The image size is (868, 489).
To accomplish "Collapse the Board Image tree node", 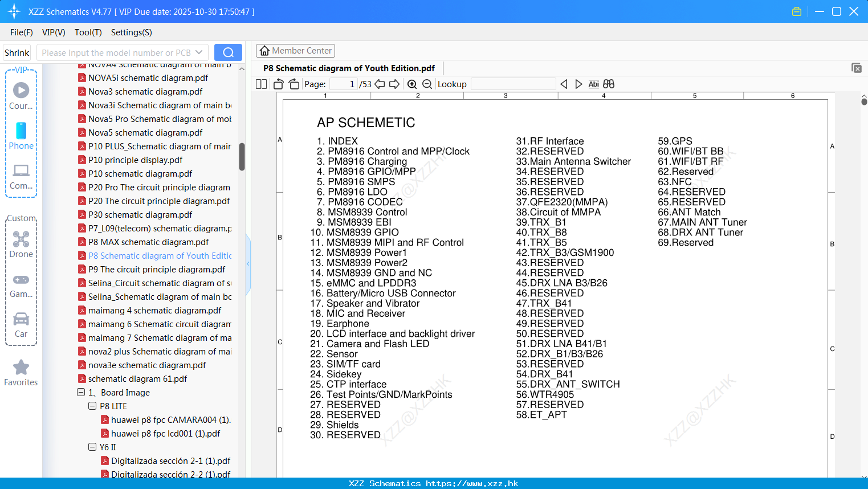I will [81, 393].
